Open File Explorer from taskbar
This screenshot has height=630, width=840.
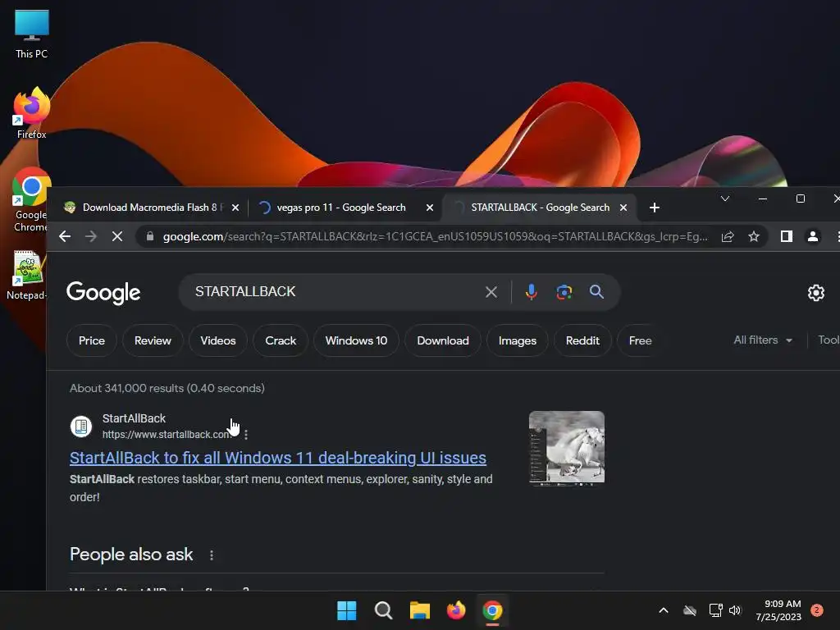click(x=419, y=610)
